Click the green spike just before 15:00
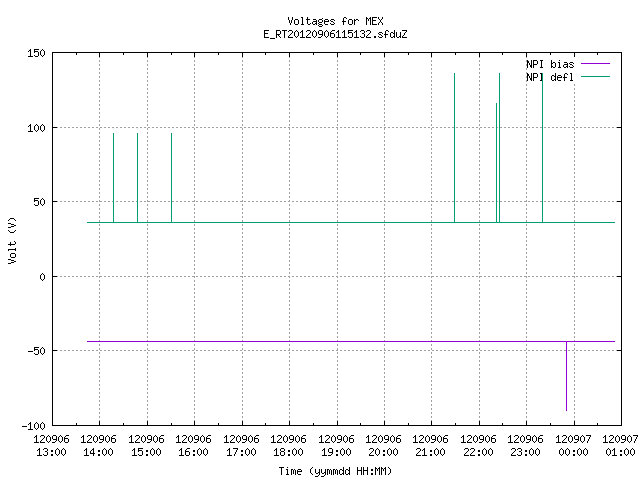Image resolution: width=640 pixels, height=480 pixels. click(138, 178)
